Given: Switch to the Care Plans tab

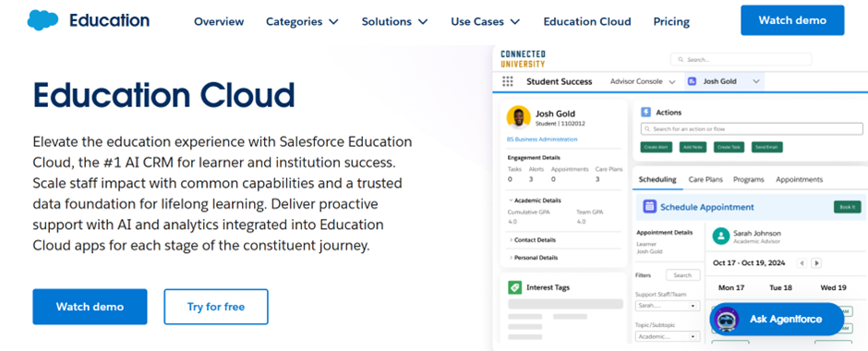Looking at the screenshot, I should click(705, 179).
